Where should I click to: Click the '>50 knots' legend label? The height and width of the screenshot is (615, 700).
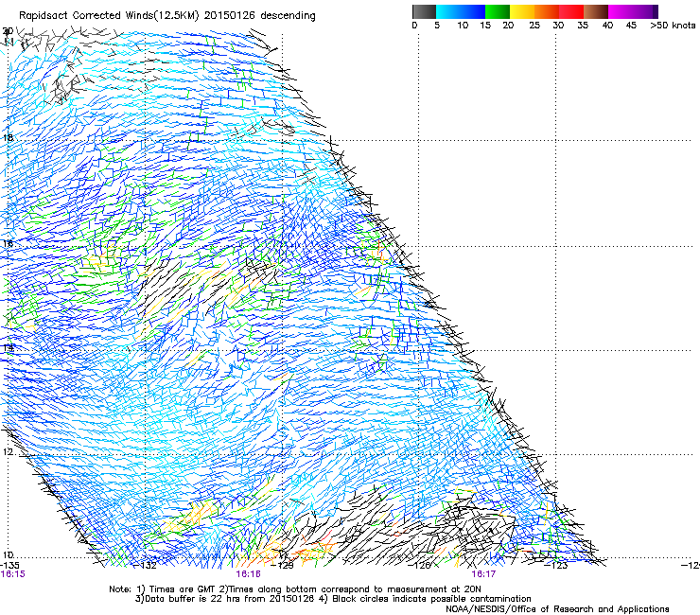(x=673, y=26)
